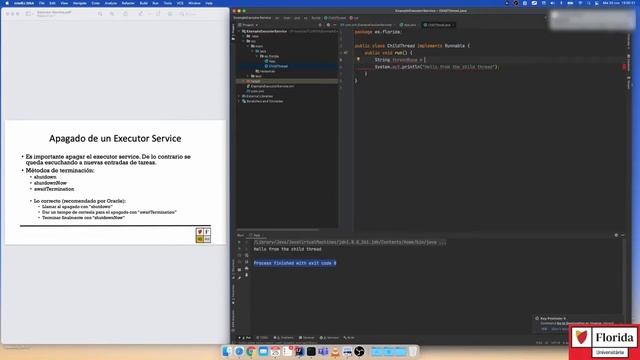Open the Run tool window button at bottom
640x360 pixels.
click(x=245, y=338)
